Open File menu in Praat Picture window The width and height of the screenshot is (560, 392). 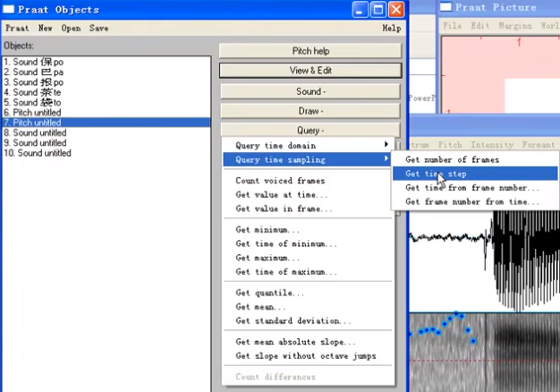[x=452, y=26]
